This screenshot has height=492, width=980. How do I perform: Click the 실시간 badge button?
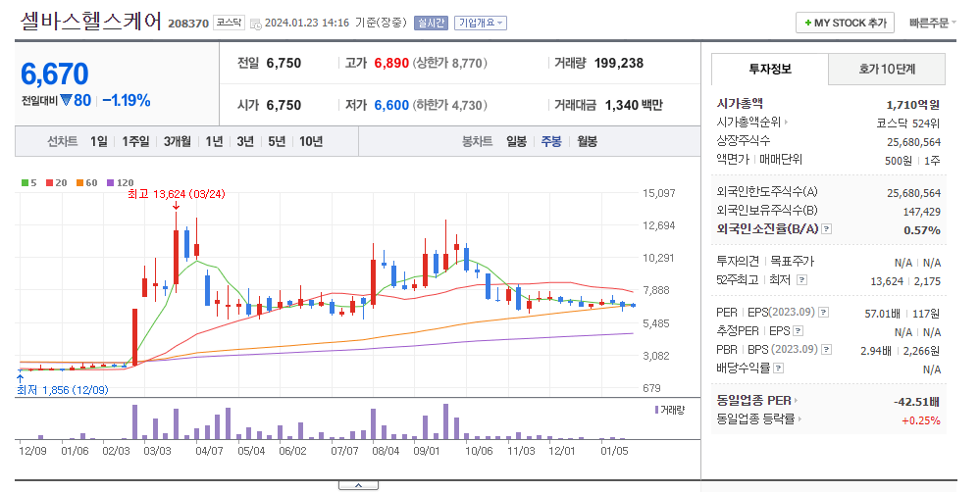(x=432, y=24)
